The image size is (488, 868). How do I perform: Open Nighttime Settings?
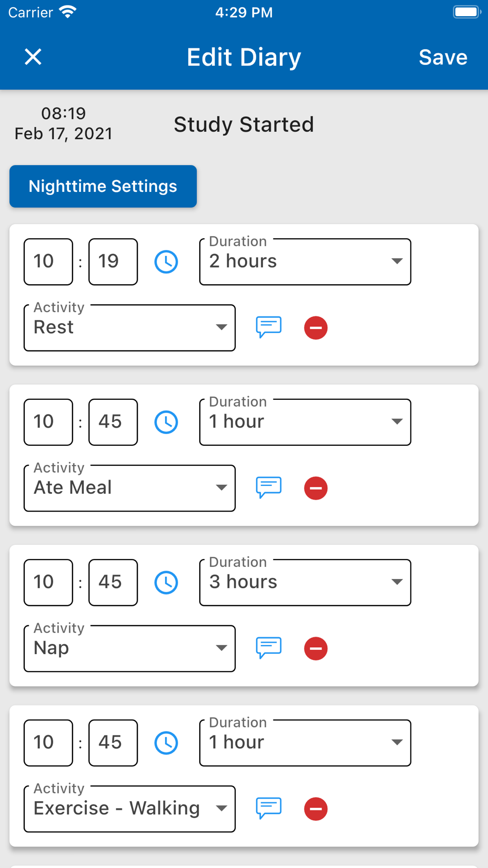pos(103,186)
